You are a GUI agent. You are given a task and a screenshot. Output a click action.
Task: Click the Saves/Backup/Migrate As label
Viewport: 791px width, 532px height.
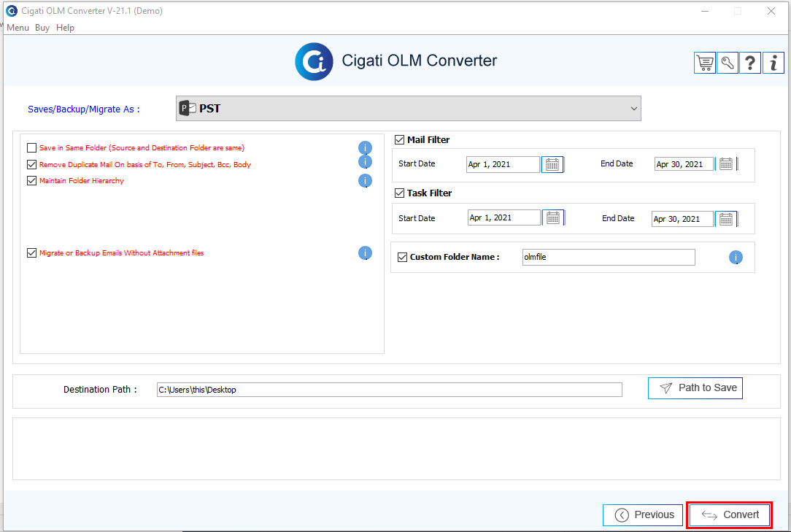84,109
